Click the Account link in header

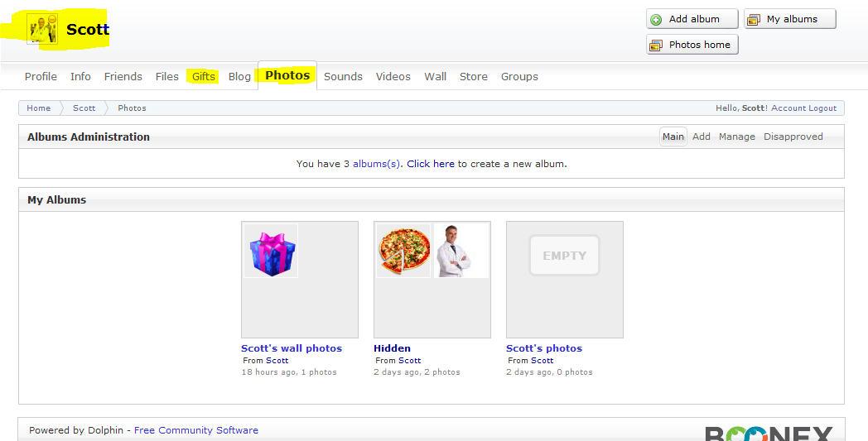pyautogui.click(x=788, y=108)
